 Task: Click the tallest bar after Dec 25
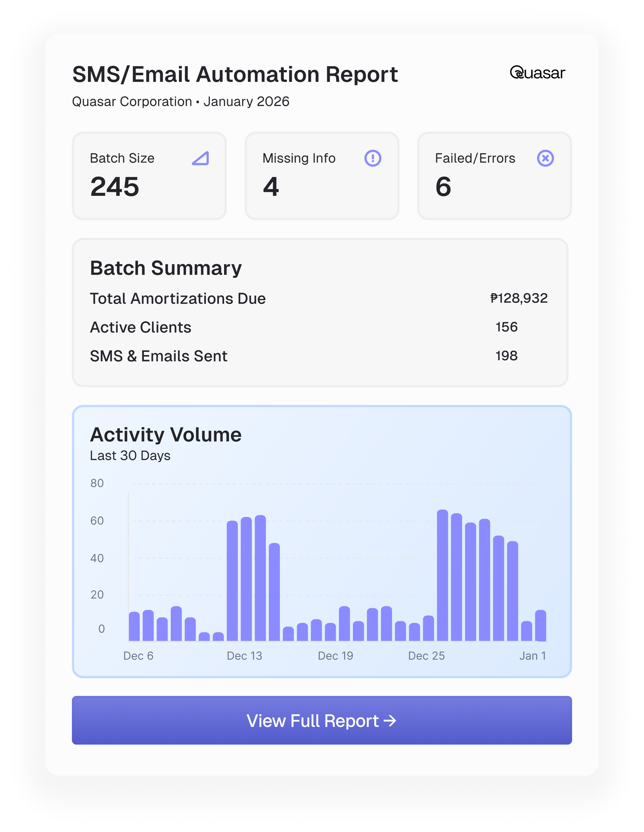[442, 575]
